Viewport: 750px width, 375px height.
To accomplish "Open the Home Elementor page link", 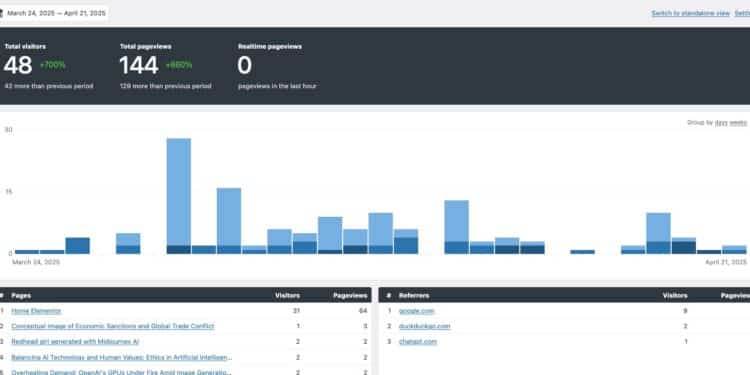I will point(36,311).
